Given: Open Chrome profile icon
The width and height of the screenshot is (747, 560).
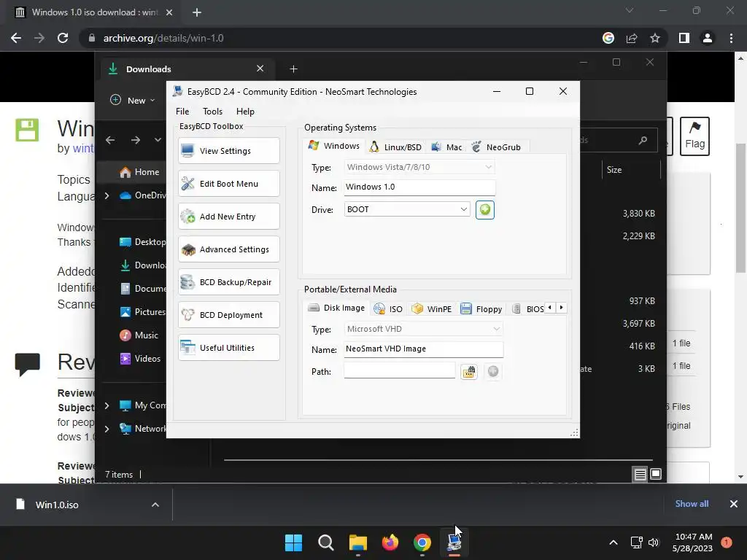Looking at the screenshot, I should click(708, 38).
